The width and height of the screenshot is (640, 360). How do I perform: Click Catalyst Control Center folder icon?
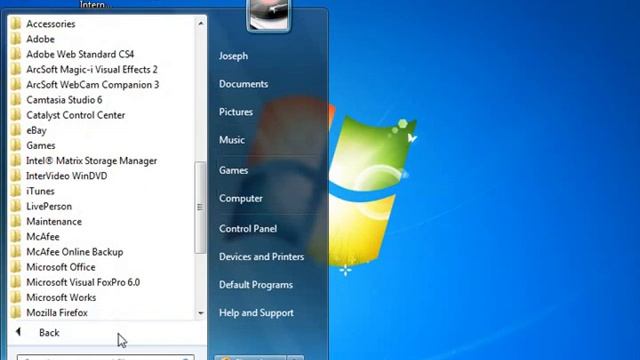(16, 115)
